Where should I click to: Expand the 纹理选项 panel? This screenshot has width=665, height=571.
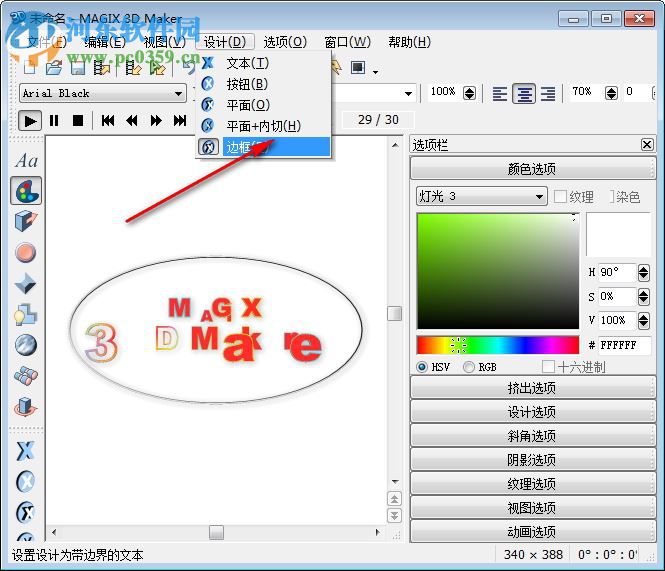click(532, 484)
